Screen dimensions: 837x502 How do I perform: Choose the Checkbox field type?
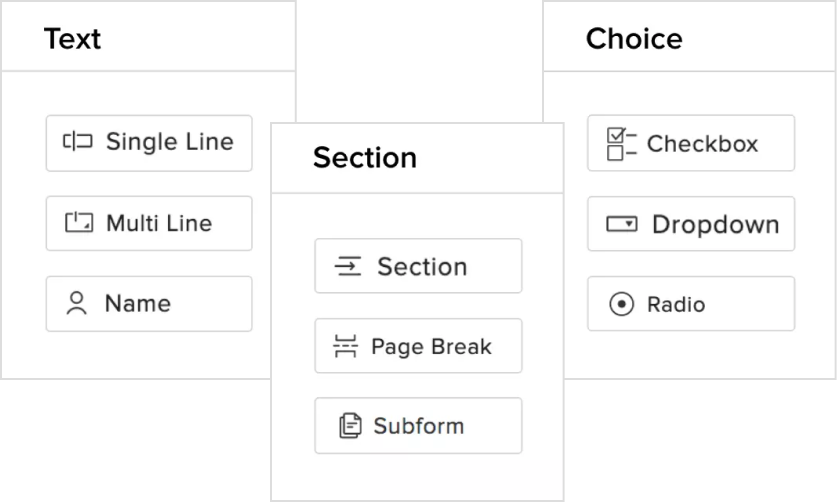[691, 143]
